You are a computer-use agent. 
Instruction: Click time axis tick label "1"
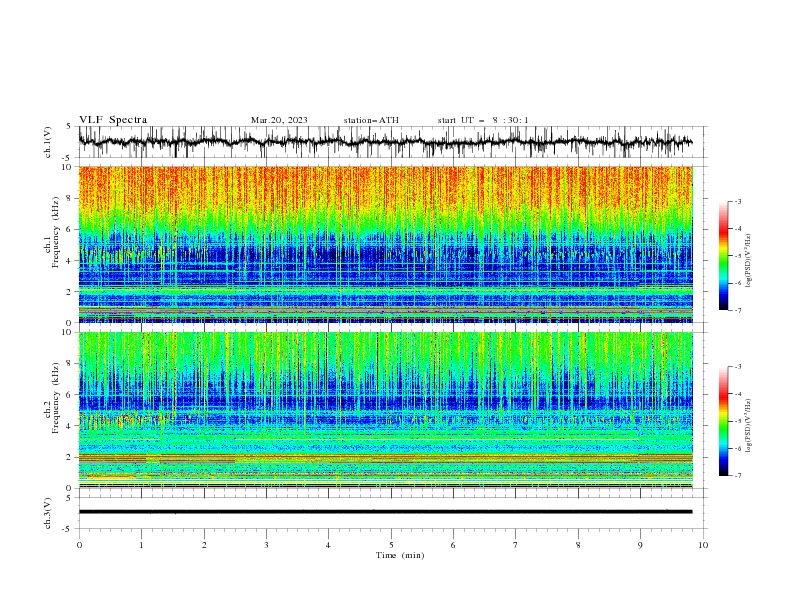coord(141,545)
